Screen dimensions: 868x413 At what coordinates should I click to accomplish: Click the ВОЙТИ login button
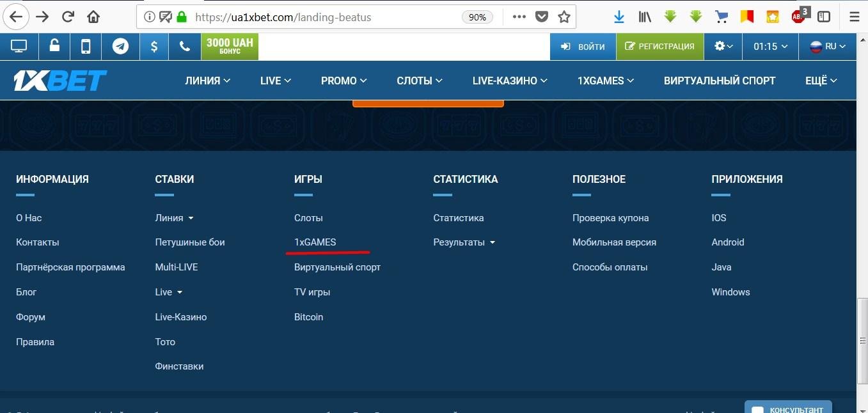point(583,47)
